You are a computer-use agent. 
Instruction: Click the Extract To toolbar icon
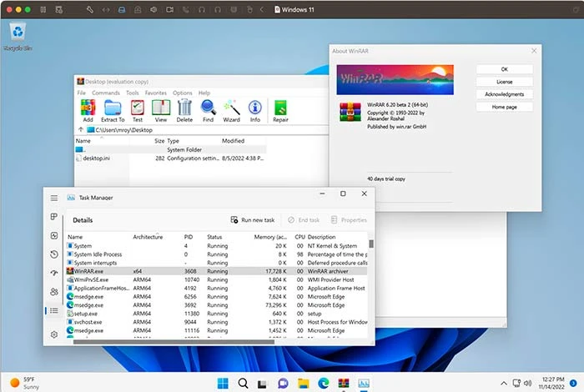click(113, 111)
